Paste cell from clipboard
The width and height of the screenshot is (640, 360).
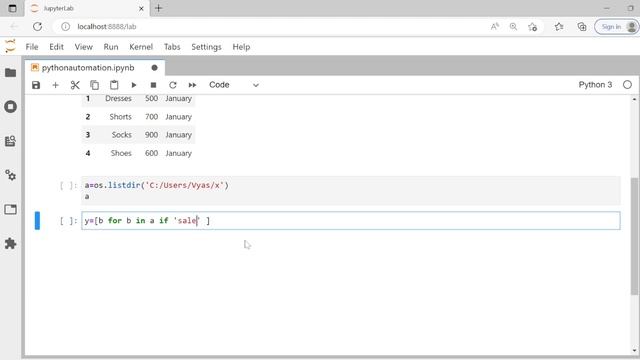tap(114, 85)
